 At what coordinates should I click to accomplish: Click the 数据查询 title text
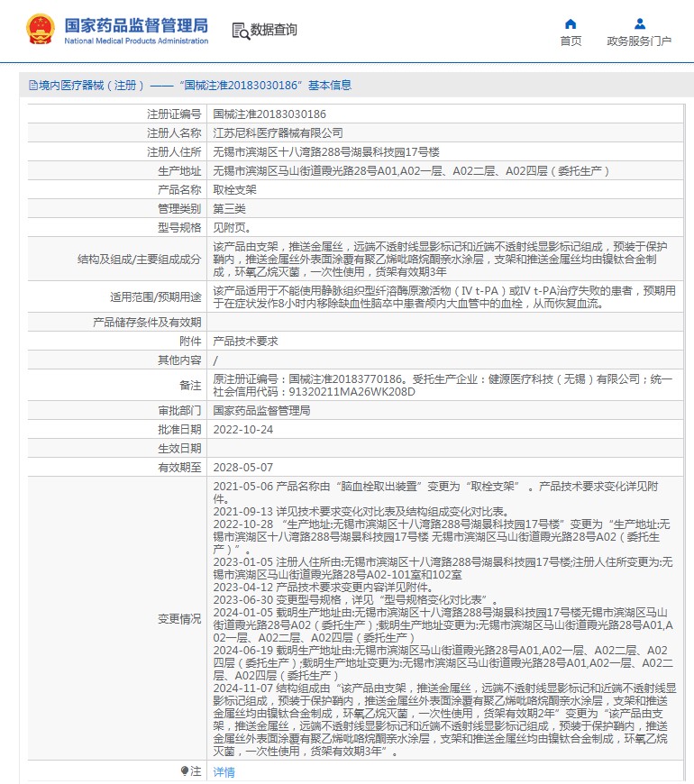[x=273, y=30]
